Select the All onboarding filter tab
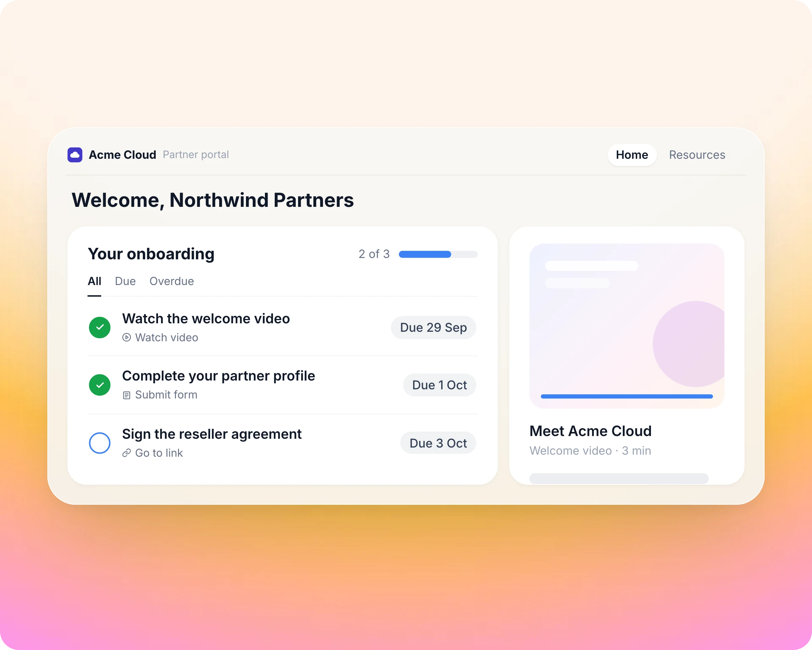The image size is (812, 650). coord(94,281)
